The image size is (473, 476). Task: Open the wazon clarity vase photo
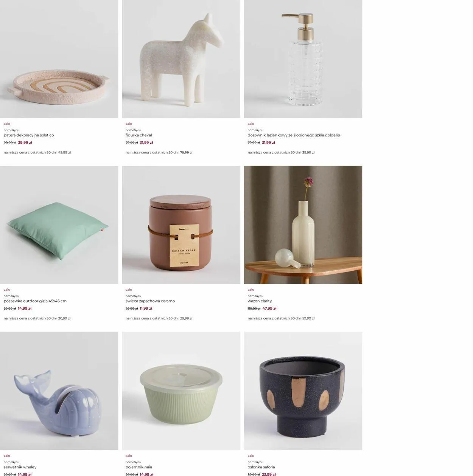coord(303,225)
